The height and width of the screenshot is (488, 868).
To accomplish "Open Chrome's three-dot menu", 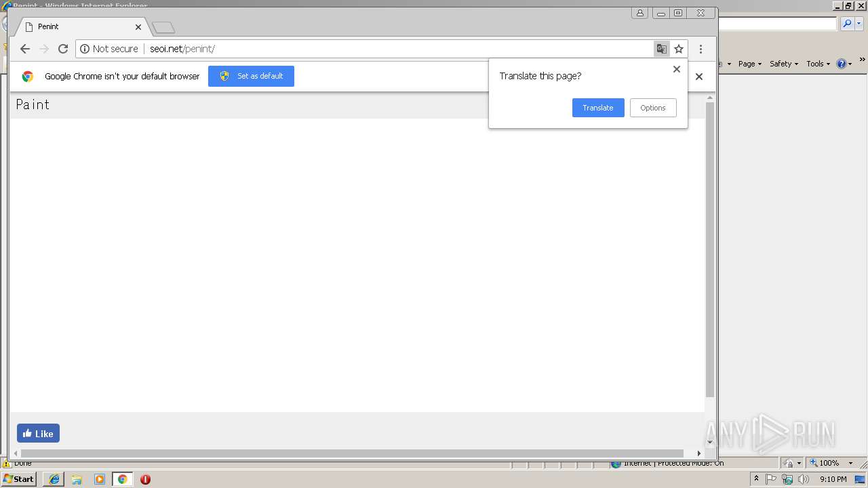I will point(701,49).
